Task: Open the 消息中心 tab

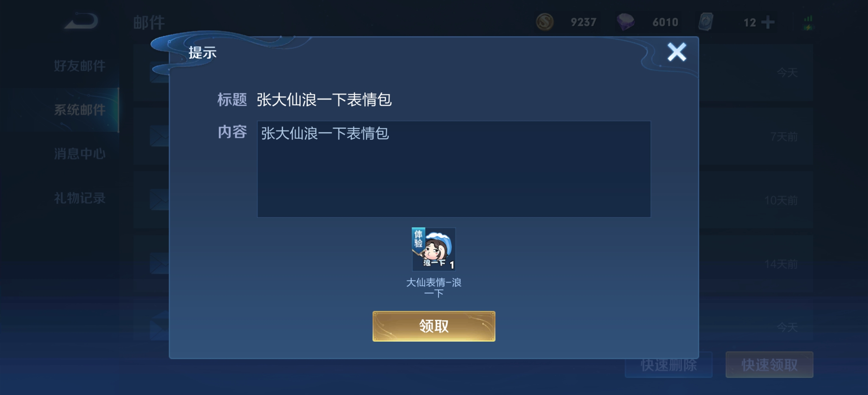Action: [80, 154]
